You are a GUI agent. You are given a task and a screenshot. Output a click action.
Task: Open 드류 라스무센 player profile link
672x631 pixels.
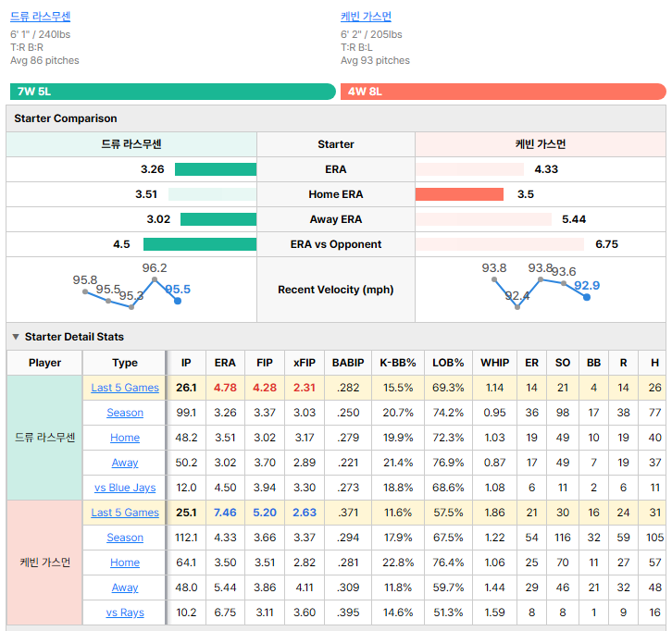[41, 17]
